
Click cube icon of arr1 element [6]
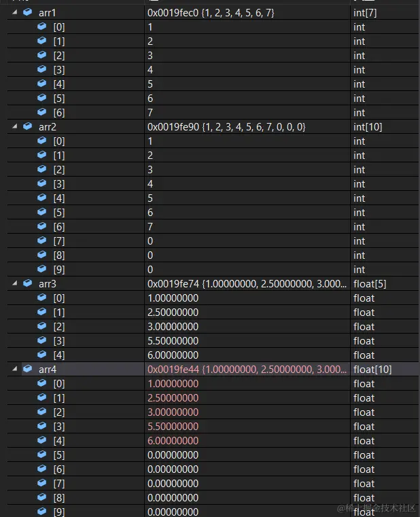42,112
